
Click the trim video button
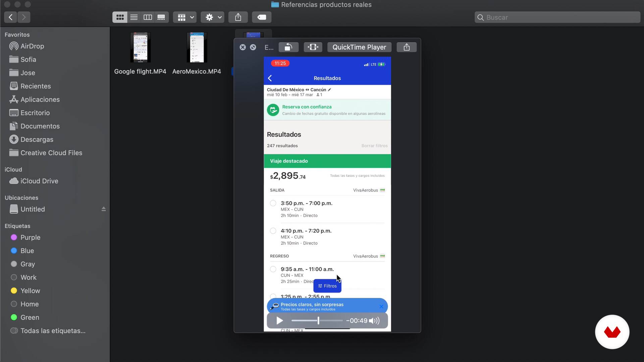pos(313,47)
